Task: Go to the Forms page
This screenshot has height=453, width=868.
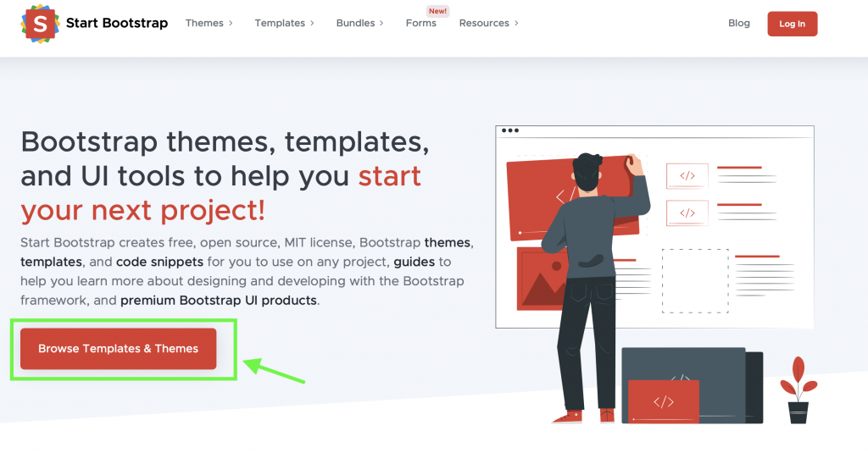Action: [420, 23]
